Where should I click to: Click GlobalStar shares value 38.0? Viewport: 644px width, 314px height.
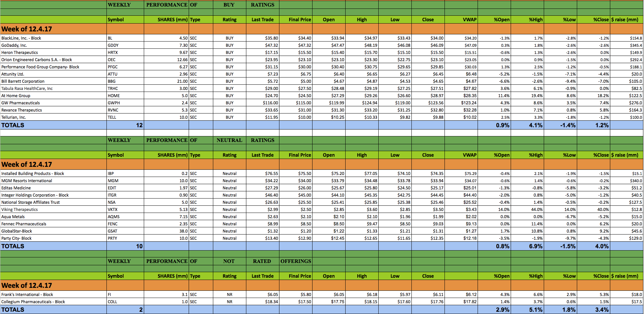tap(166, 231)
